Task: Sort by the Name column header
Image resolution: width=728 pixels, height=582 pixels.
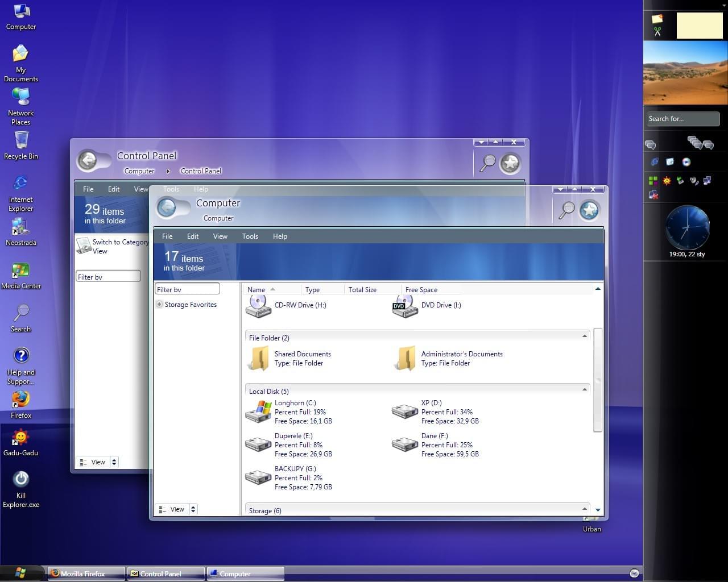Action: (271, 289)
